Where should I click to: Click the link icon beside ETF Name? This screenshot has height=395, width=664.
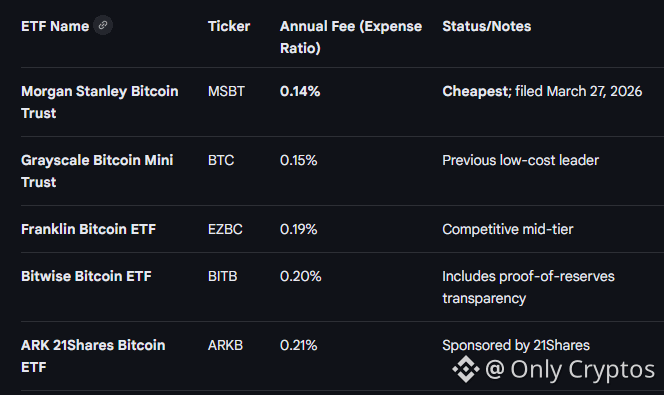[103, 25]
